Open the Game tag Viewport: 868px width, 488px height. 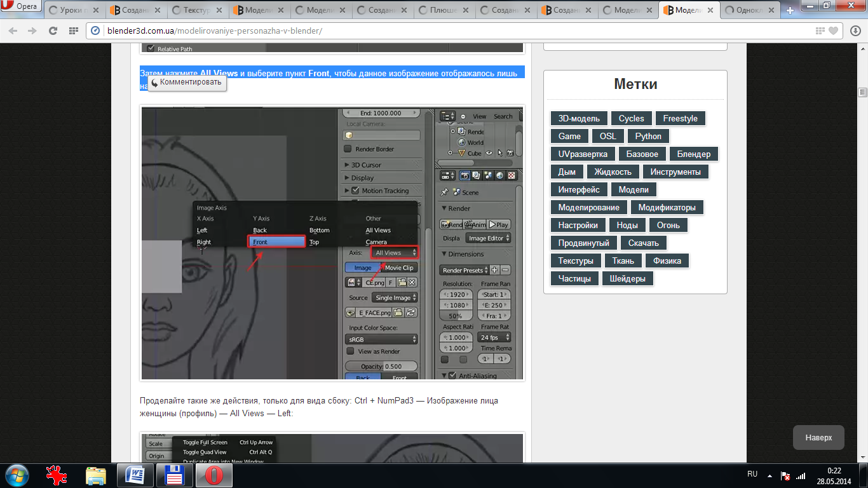[x=569, y=136]
